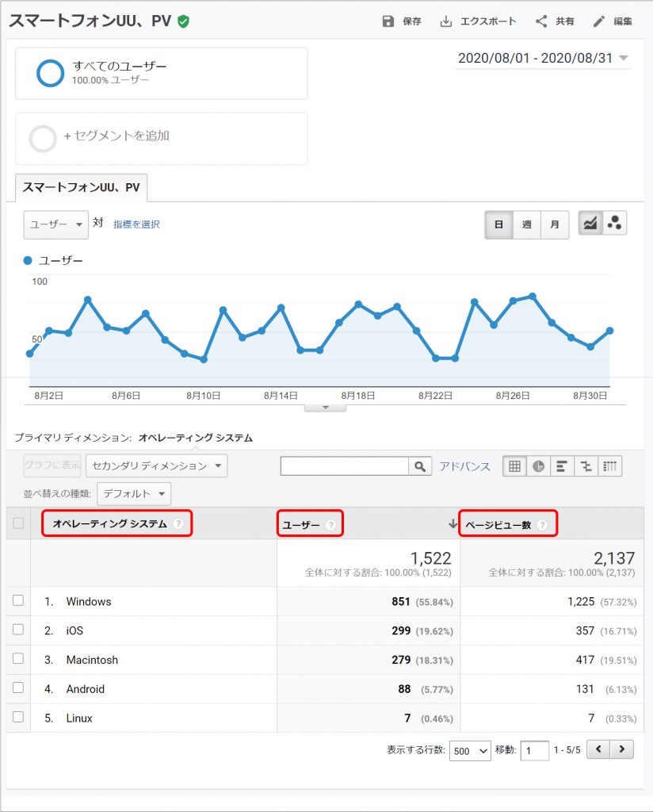Click the edit (編集) pencil icon
This screenshot has width=653, height=812.
598,21
